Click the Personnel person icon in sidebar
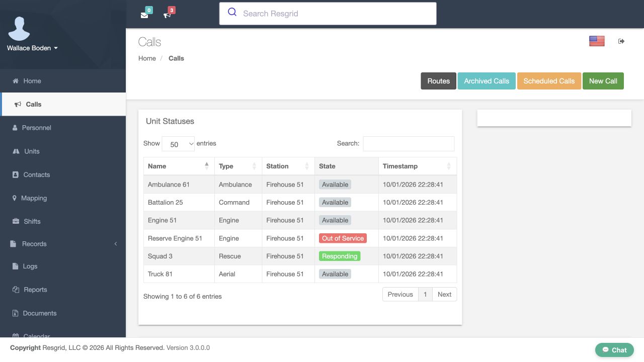This screenshot has height=362, width=644. coord(15,128)
